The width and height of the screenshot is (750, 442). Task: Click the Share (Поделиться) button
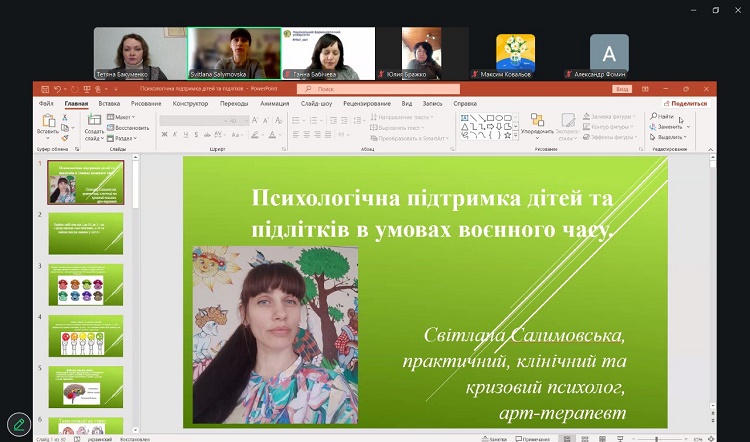(686, 103)
